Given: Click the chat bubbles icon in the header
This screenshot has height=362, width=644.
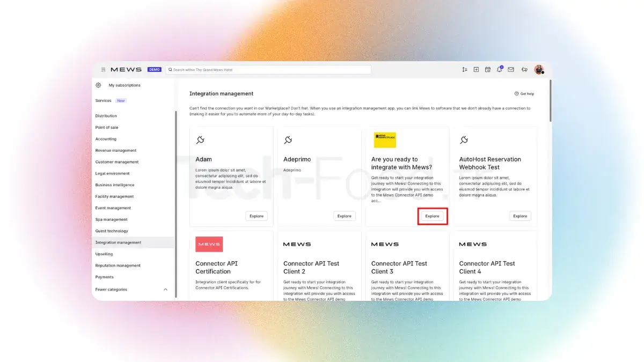Looking at the screenshot, I should point(524,70).
